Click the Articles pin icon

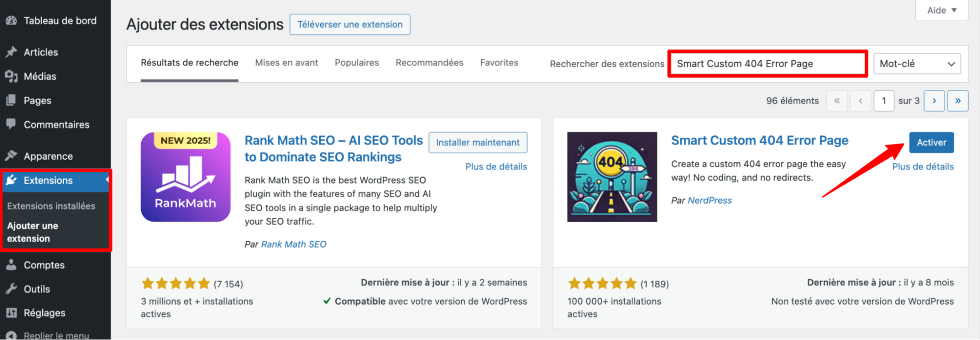11,52
